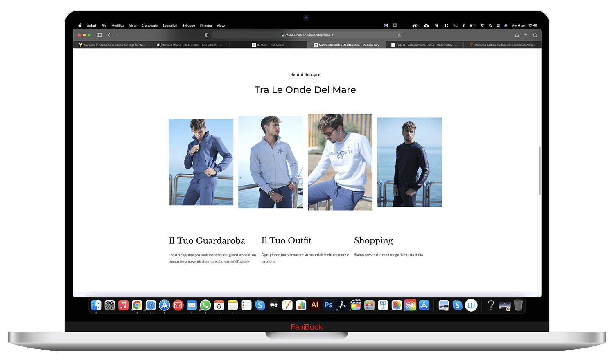
Task: Click the 'Il Tuo Guardaroba' heading
Action: (x=207, y=240)
